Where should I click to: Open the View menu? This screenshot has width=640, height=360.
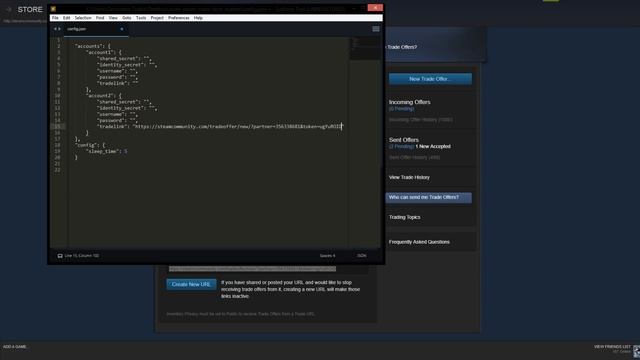click(x=113, y=18)
